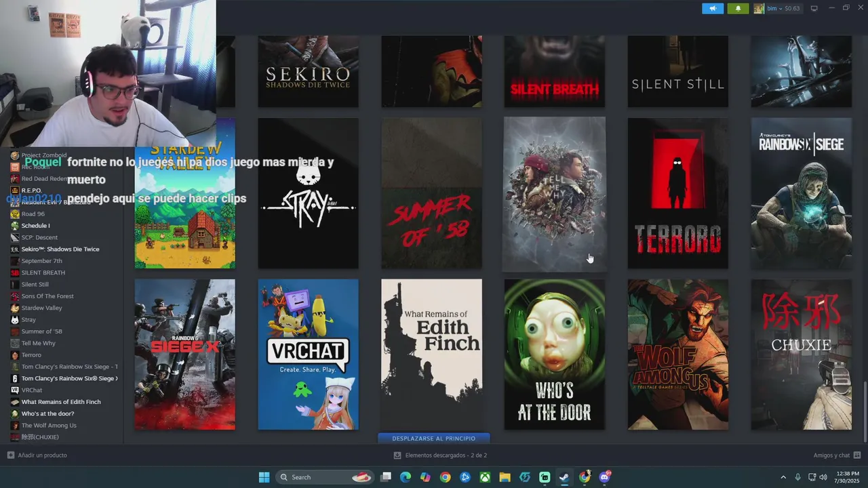Select Terroro in the sidebar list
Screen dimensions: 868x488
pos(31,355)
